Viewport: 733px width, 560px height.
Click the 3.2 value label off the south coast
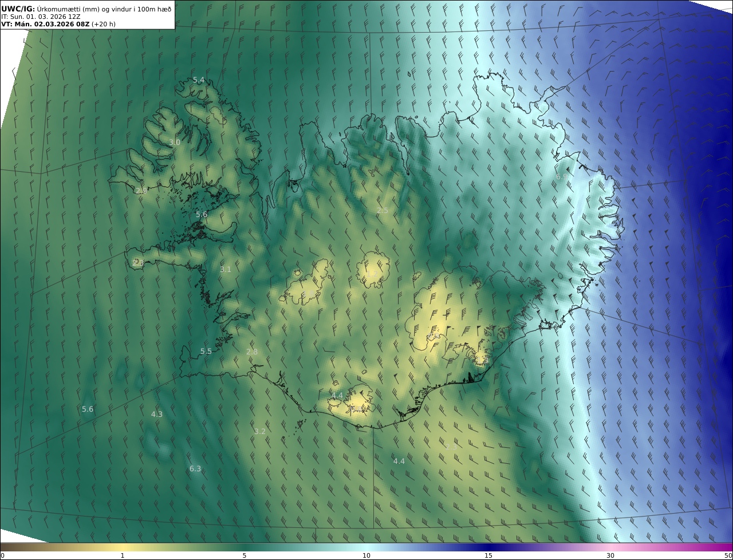pyautogui.click(x=260, y=431)
